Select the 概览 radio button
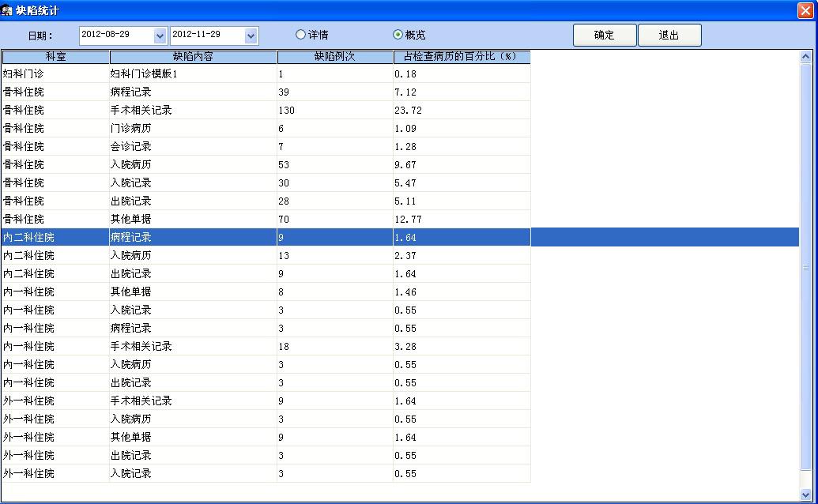This screenshot has height=504, width=818. (x=398, y=35)
